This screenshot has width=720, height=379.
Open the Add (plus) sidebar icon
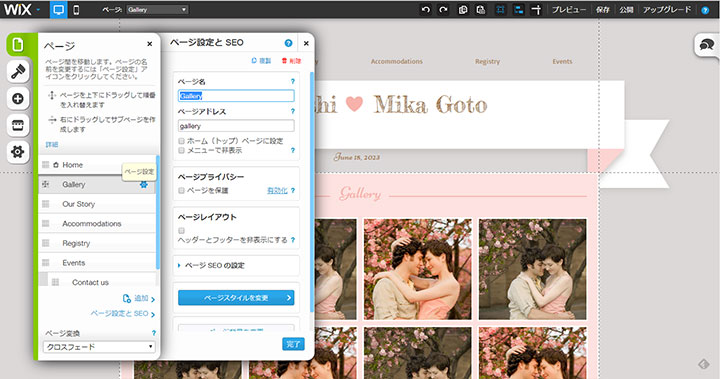(18, 98)
